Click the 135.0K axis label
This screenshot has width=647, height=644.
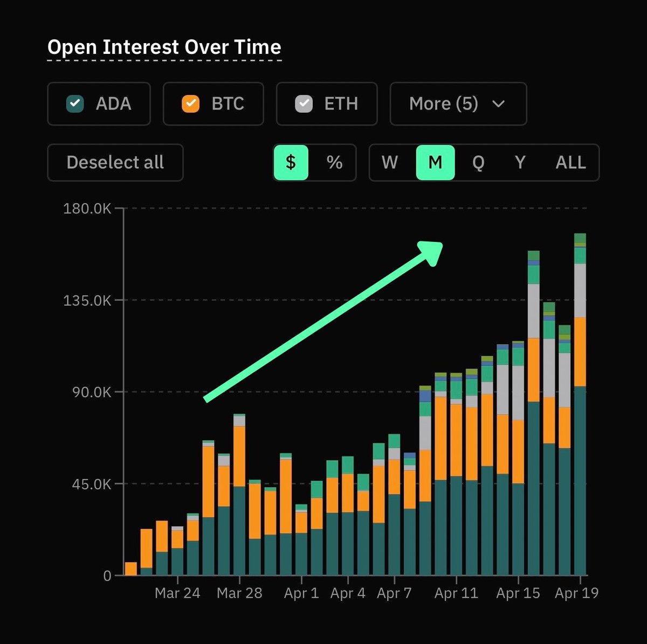87,300
